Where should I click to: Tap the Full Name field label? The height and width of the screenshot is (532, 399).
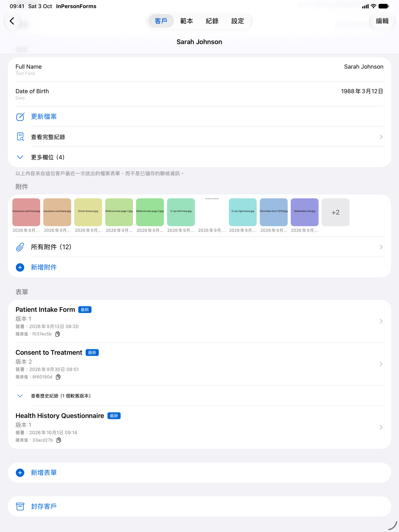[29, 67]
